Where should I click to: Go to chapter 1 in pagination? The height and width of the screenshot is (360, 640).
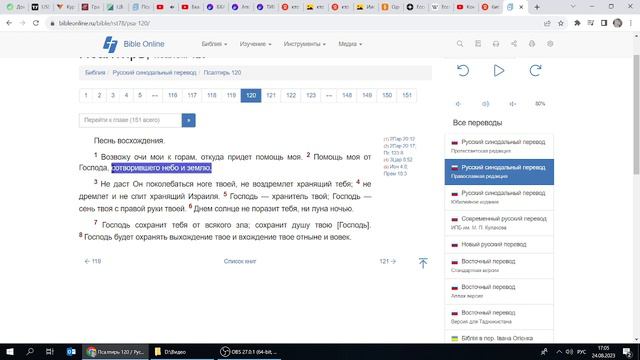point(86,95)
